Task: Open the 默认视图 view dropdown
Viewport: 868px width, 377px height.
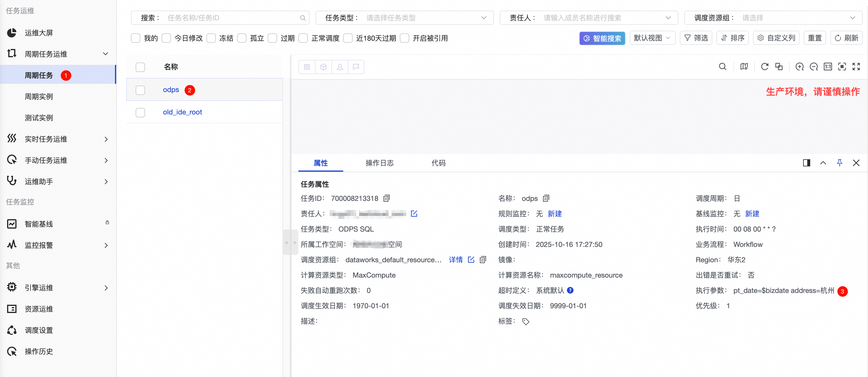Action: point(652,38)
